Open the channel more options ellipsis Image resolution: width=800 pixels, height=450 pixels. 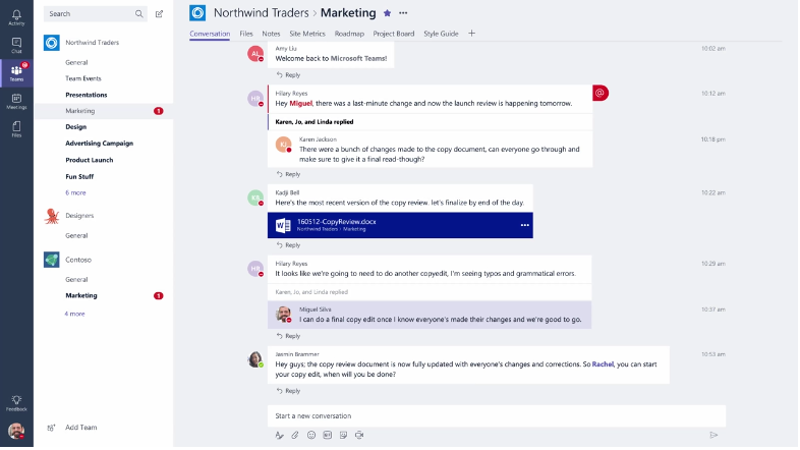[x=404, y=13]
